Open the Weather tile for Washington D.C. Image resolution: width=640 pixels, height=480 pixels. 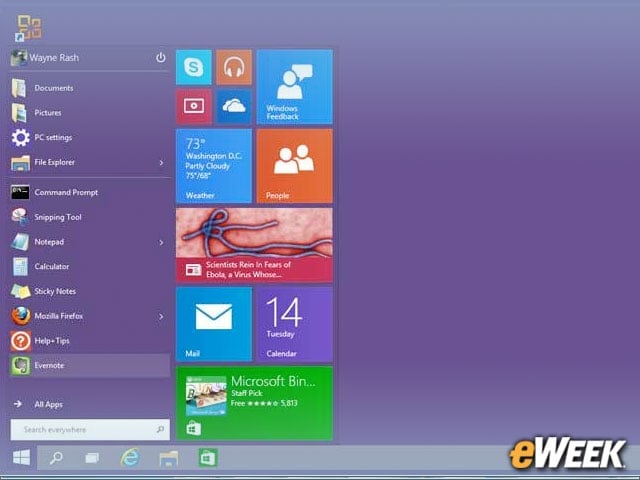(x=213, y=166)
